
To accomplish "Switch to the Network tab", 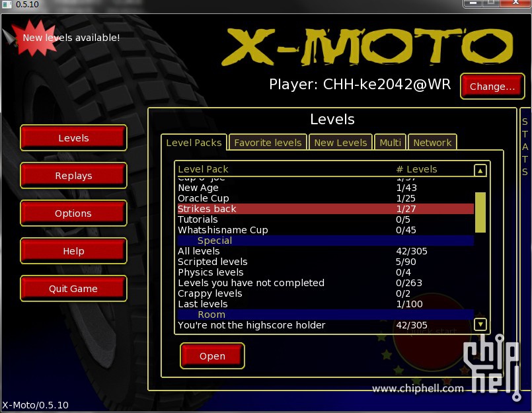I will (432, 143).
